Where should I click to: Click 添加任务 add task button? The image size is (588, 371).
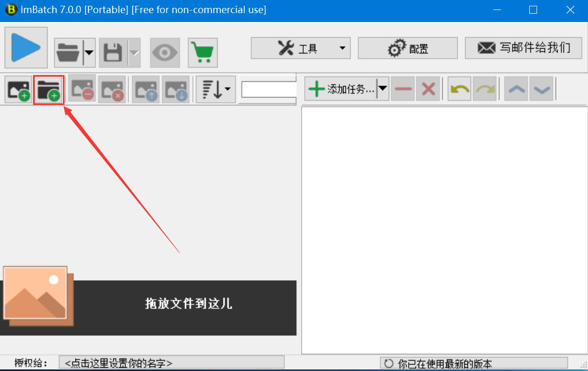point(340,89)
